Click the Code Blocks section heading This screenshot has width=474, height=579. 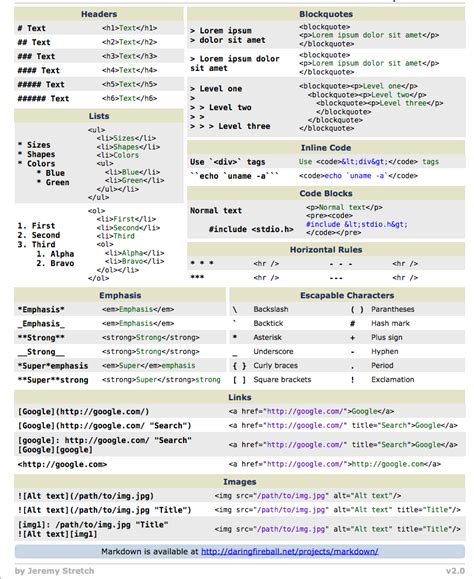tap(326, 193)
